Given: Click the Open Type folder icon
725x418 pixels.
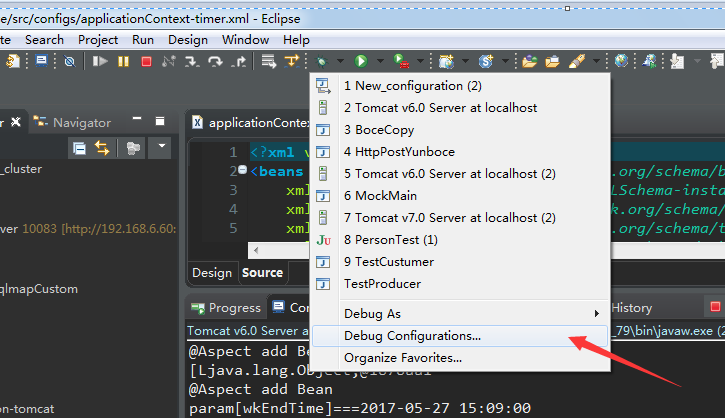Looking at the screenshot, I should (x=529, y=61).
